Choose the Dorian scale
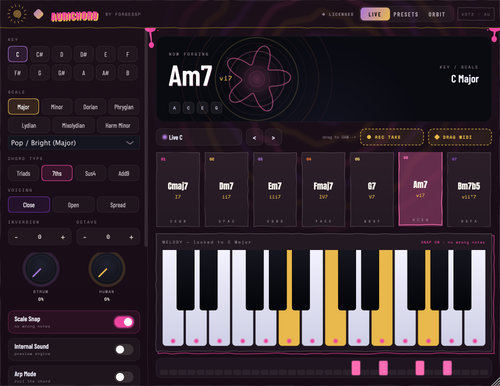Screen dimensions: 500x386 coord(90,107)
